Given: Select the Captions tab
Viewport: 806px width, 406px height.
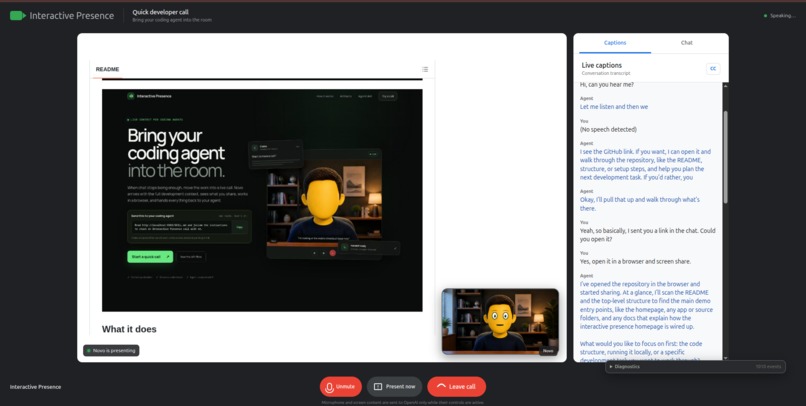Looking at the screenshot, I should [x=615, y=43].
